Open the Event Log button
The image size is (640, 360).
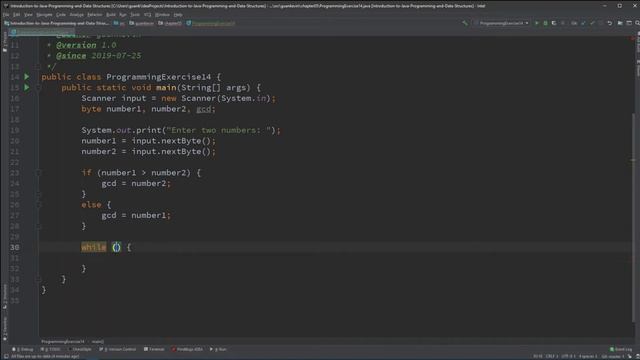[x=621, y=349]
